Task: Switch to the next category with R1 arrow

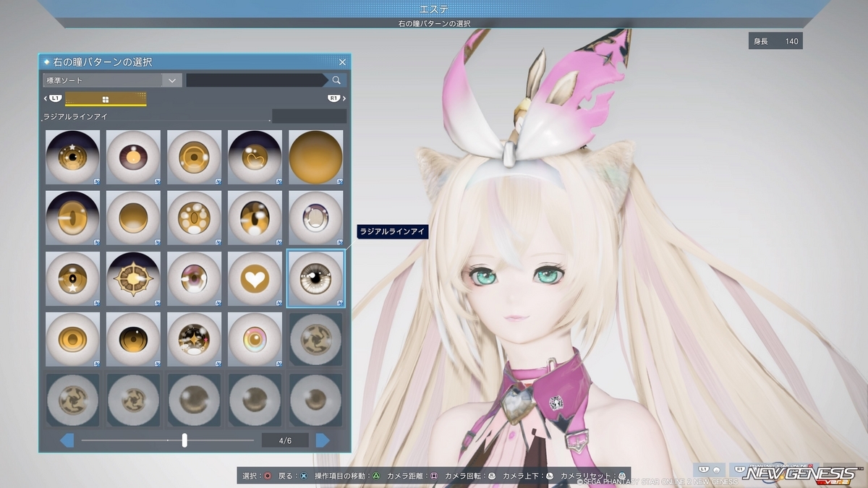Action: click(336, 98)
